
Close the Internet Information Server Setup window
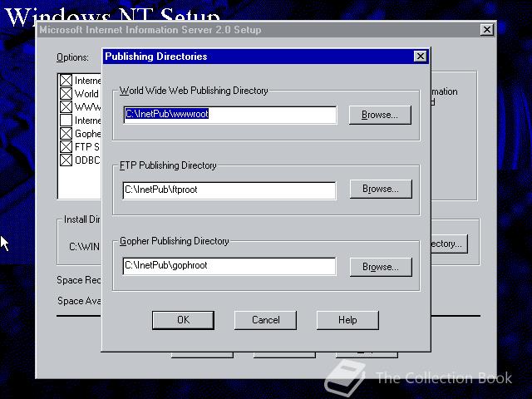486,30
